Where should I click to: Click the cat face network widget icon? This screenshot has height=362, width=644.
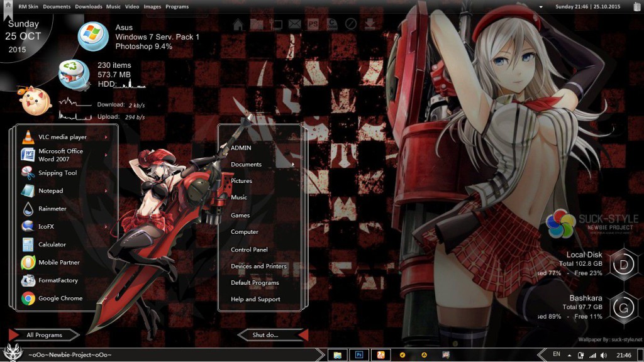[35, 101]
